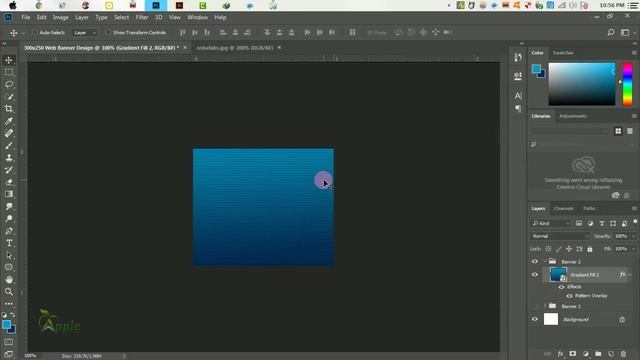This screenshot has height=360, width=640.
Task: Hide the Banner 2 group
Action: tap(535, 262)
